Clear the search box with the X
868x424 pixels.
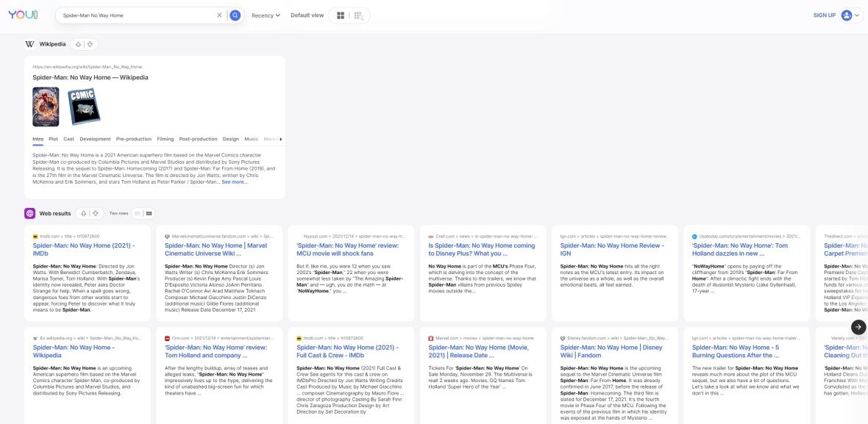pyautogui.click(x=219, y=15)
